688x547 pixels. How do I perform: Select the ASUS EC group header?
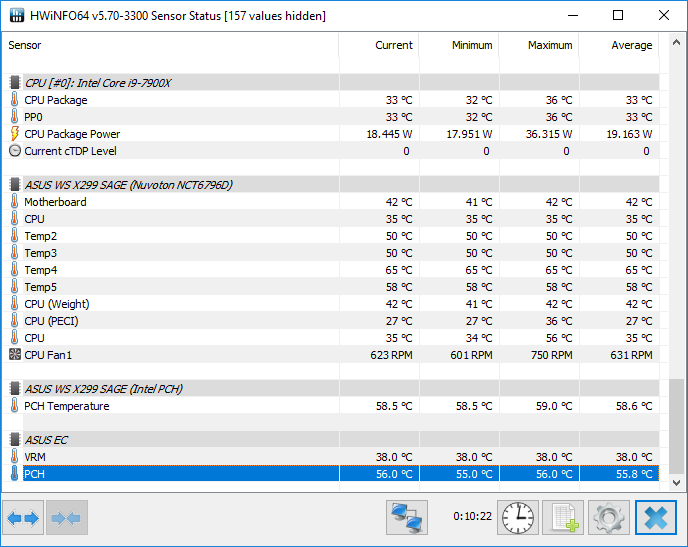point(334,440)
